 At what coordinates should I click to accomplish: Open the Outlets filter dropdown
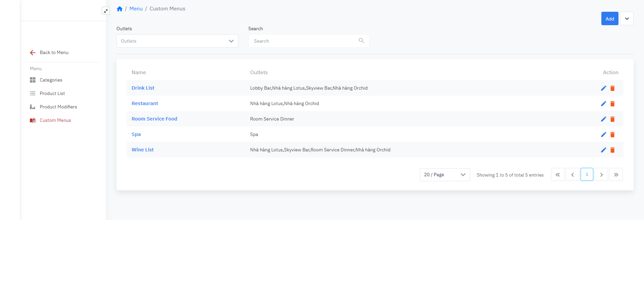tap(177, 41)
